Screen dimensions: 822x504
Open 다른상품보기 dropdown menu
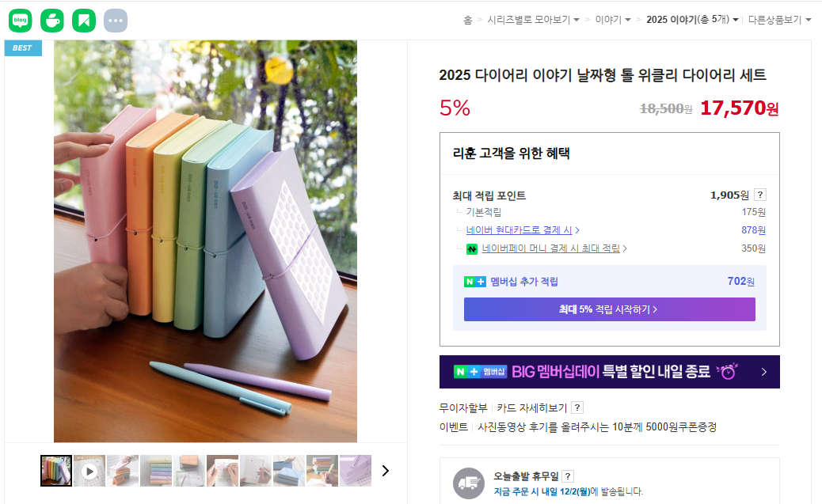(x=779, y=20)
